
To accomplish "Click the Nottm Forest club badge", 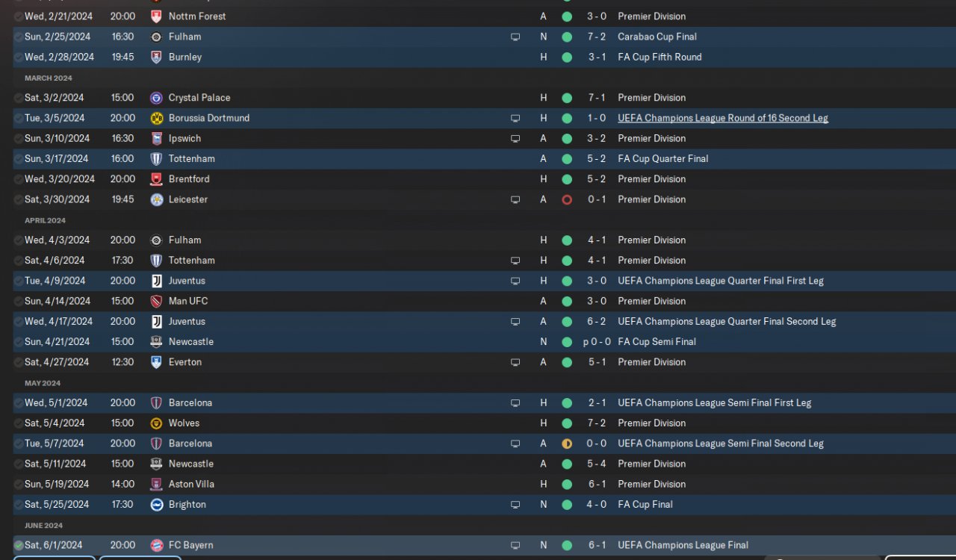I will (x=156, y=16).
